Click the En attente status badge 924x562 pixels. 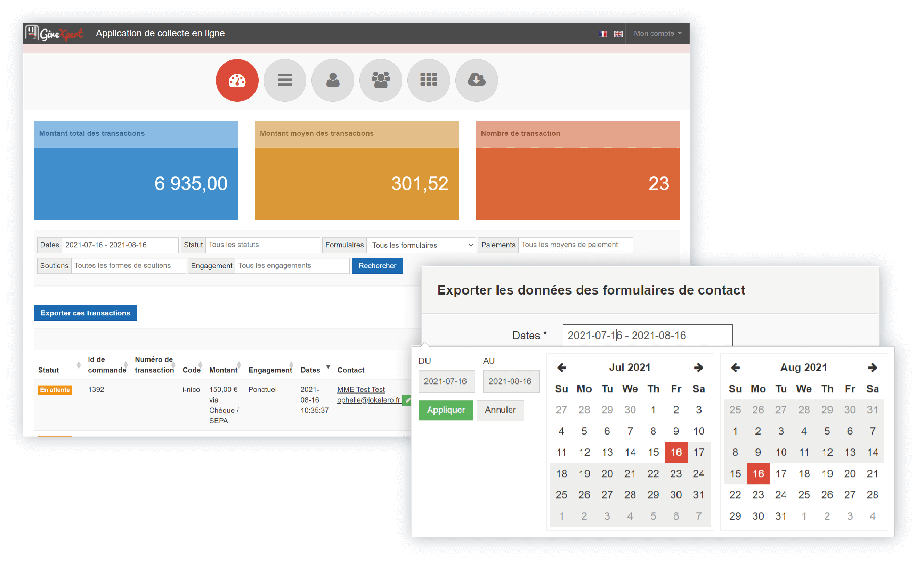click(x=55, y=390)
